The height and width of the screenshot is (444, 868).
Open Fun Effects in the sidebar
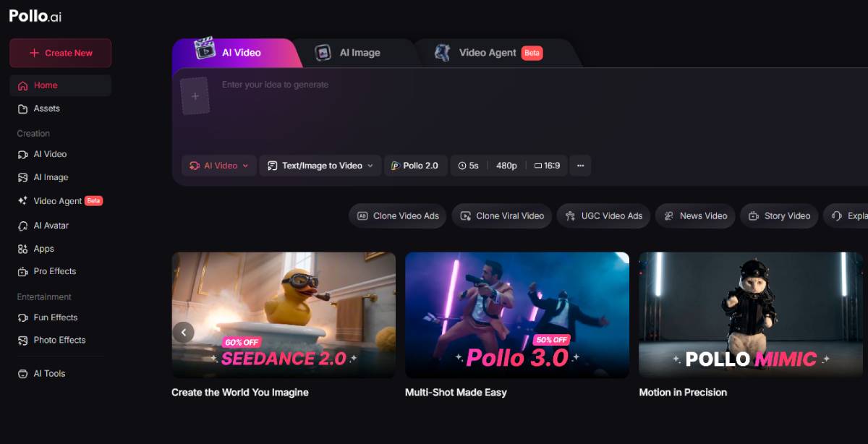61,317
